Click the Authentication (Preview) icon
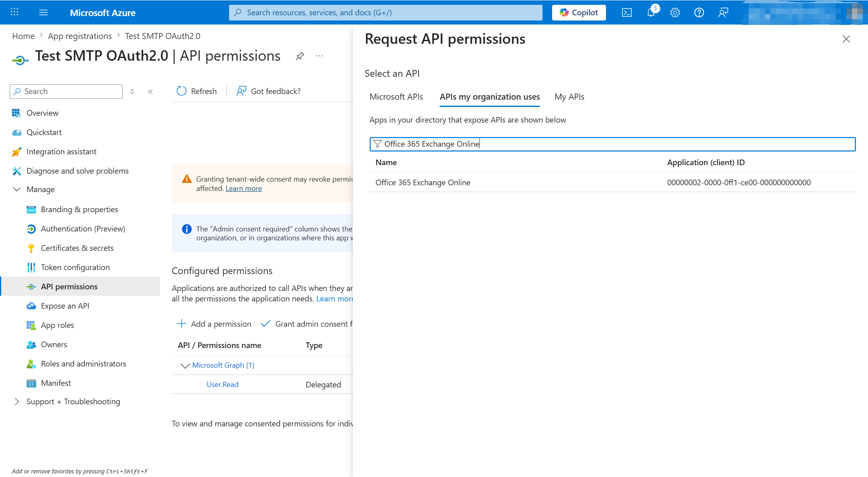 click(x=31, y=229)
